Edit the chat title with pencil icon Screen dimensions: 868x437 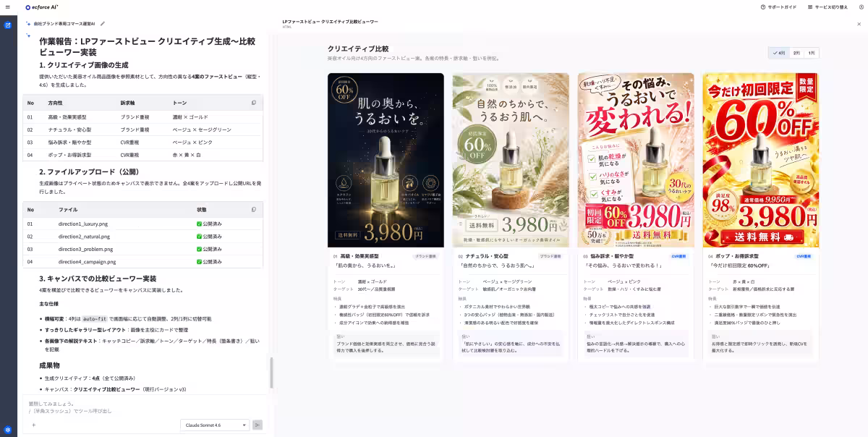(103, 24)
